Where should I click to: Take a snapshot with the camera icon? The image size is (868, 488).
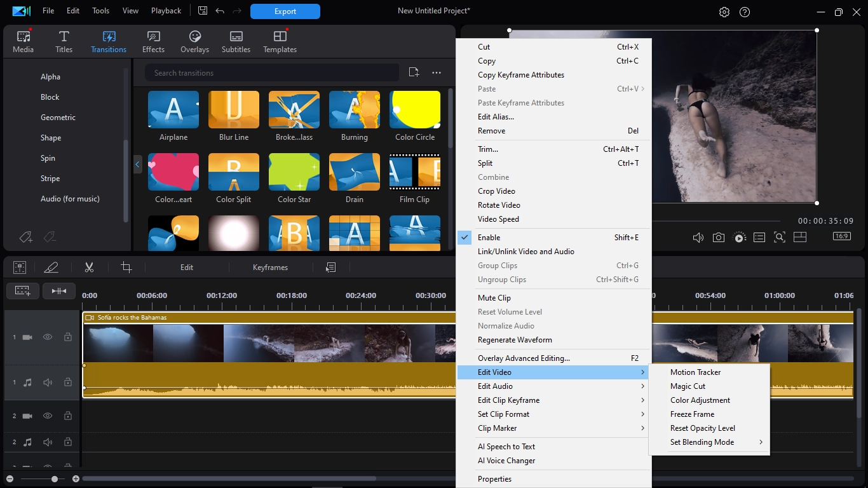tap(718, 237)
